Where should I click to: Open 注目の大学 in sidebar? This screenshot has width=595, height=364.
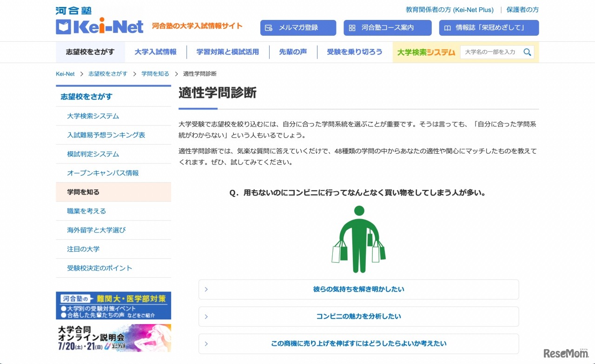113,249
